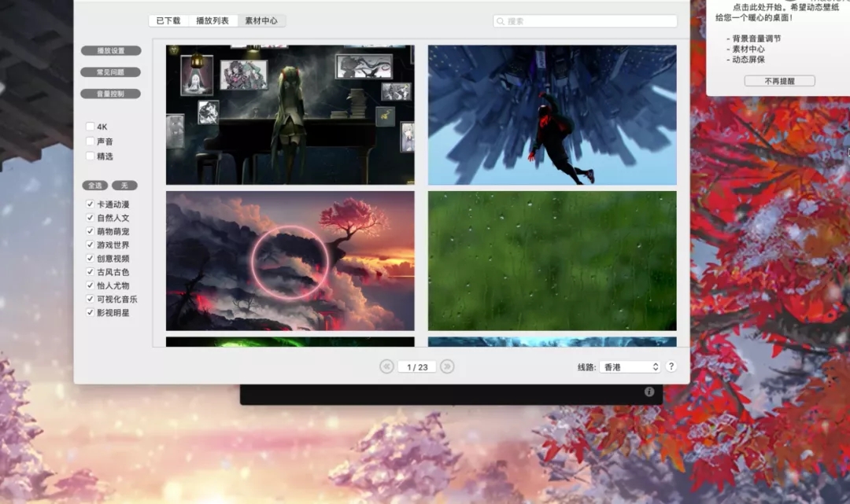This screenshot has height=504, width=850.
Task: Click the info icon on the black bar
Action: (649, 392)
